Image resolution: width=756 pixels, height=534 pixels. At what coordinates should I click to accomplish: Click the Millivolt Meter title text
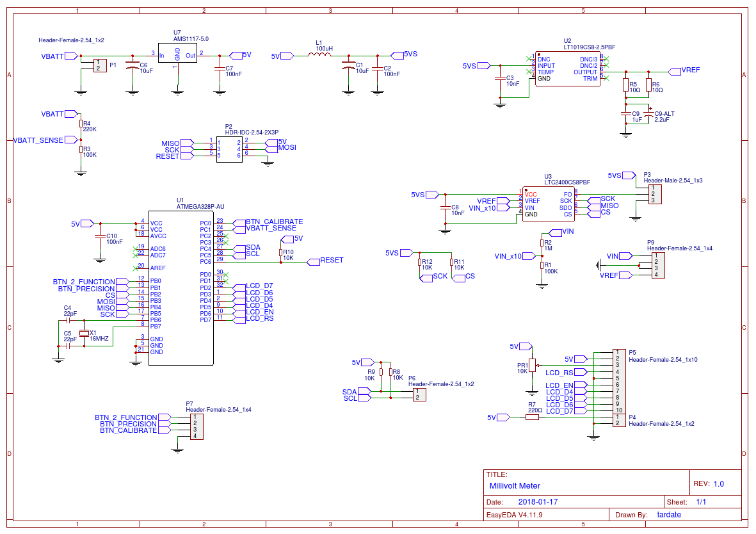tap(515, 486)
